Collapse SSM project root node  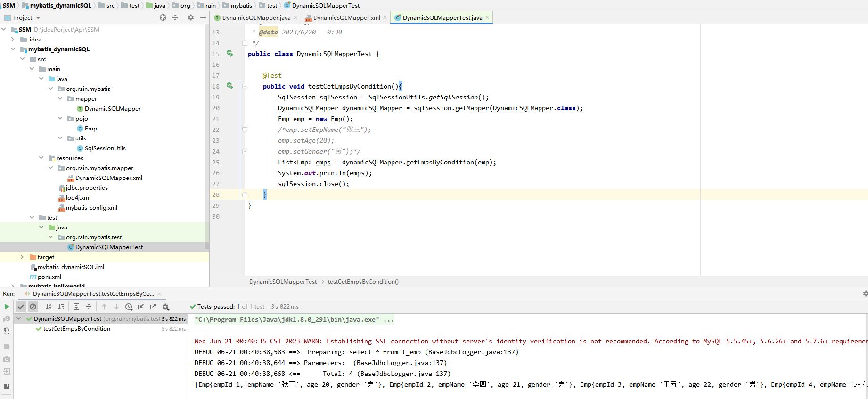pos(4,29)
